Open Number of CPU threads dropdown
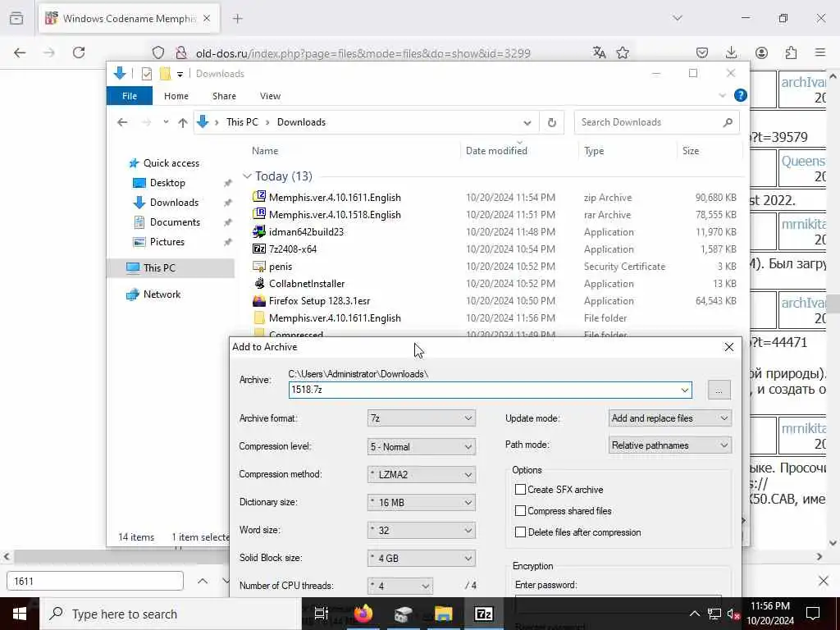This screenshot has width=840, height=630. pos(399,586)
